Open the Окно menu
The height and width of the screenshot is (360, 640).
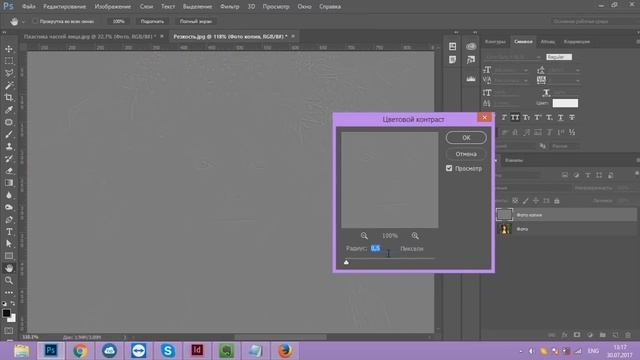304,7
